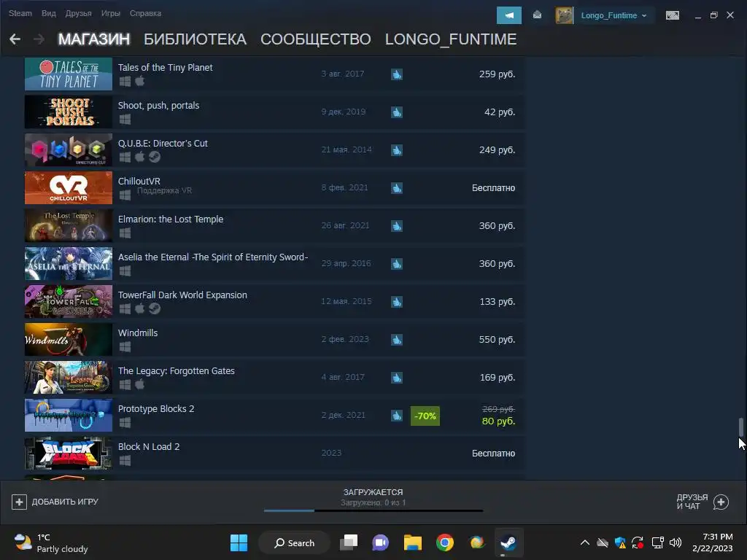Open Friends and Chat bubble icon
This screenshot has height=560, width=747.
[721, 502]
